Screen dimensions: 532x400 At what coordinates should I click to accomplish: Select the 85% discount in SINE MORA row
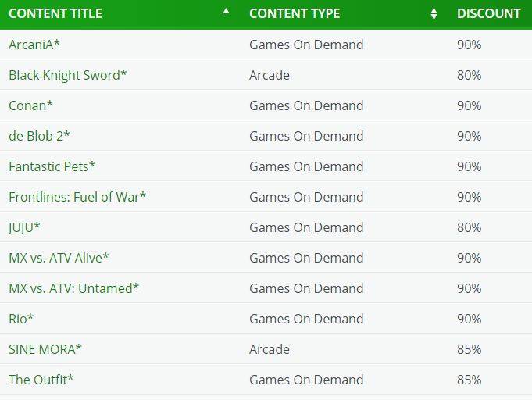470,349
